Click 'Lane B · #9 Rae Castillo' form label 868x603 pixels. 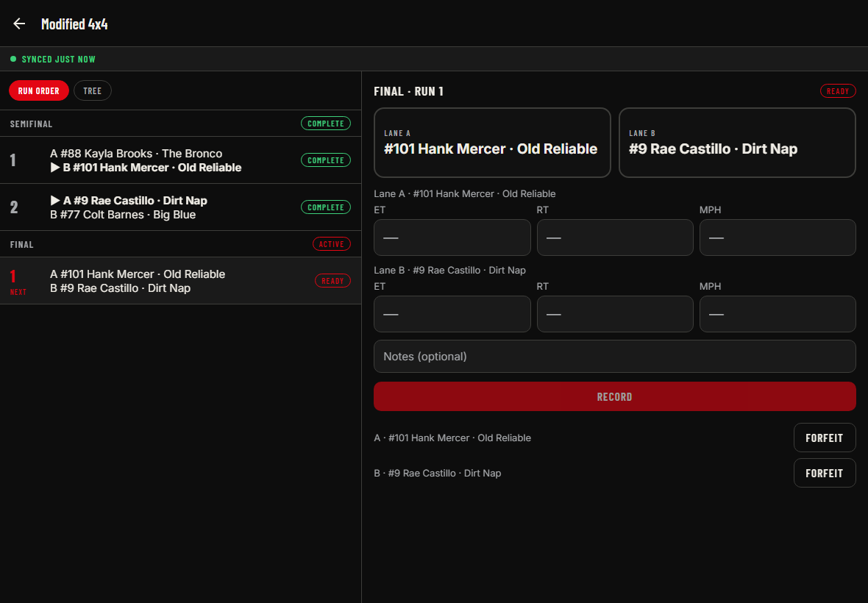tap(449, 270)
